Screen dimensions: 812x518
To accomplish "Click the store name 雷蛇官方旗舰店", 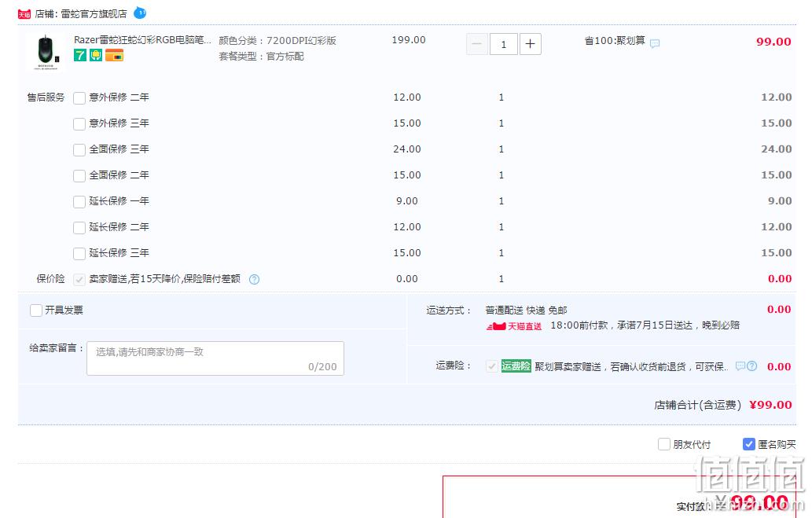I will (x=94, y=14).
